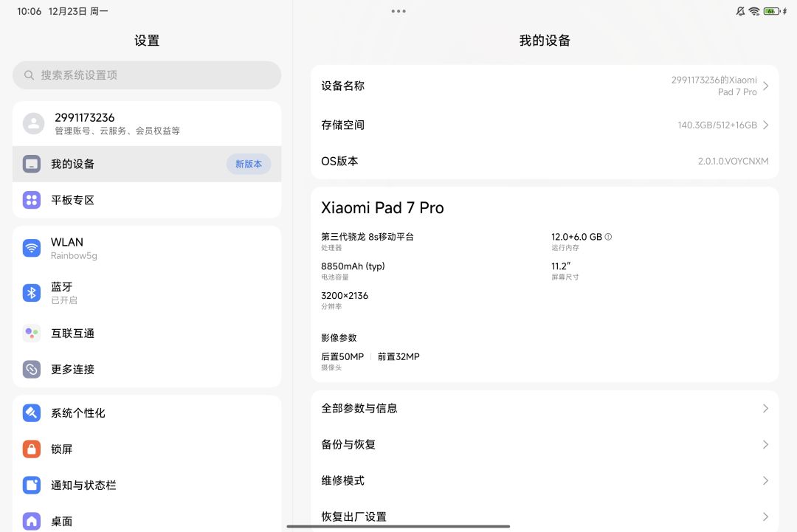This screenshot has width=797, height=532.
Task: Tap the 蓝牙 Bluetooth icon
Action: click(x=32, y=293)
